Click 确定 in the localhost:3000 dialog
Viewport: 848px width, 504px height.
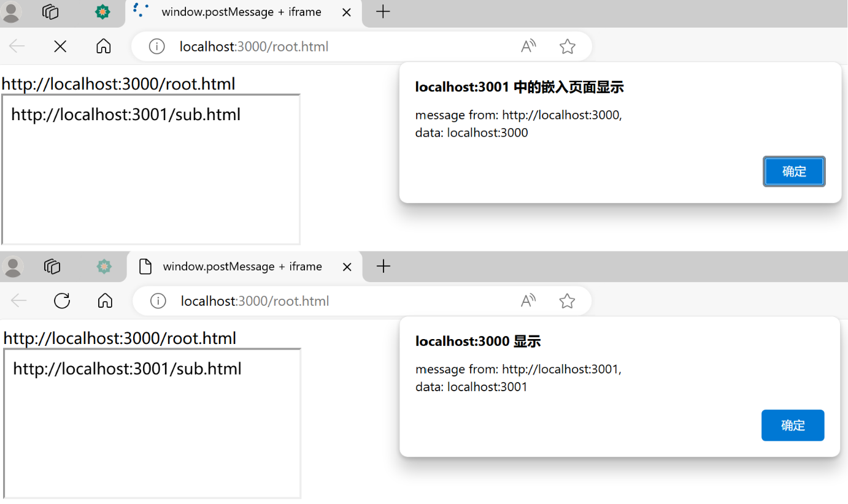coord(792,425)
